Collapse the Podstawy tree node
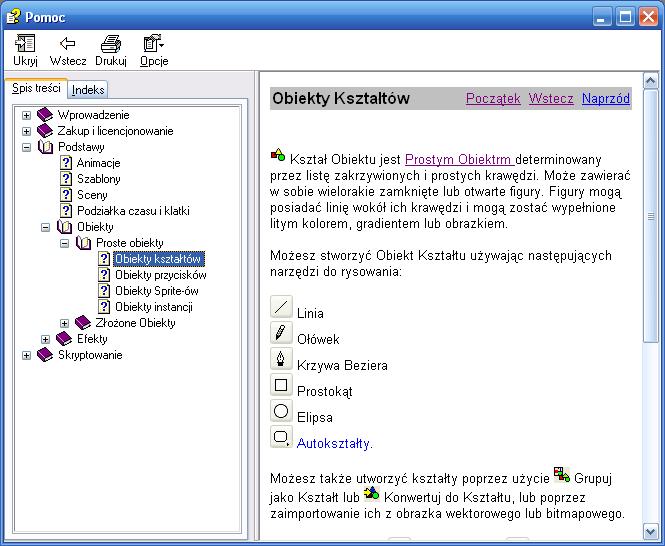This screenshot has height=546, width=665. (x=26, y=147)
